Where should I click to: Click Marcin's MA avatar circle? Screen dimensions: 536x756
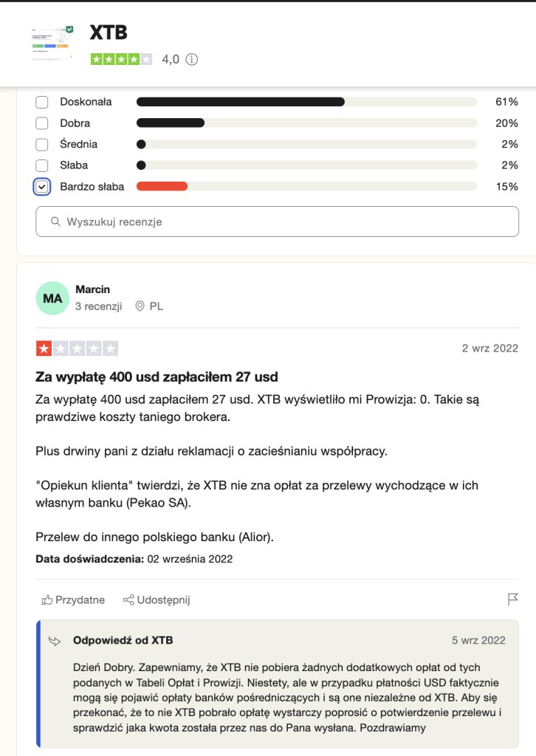[53, 298]
